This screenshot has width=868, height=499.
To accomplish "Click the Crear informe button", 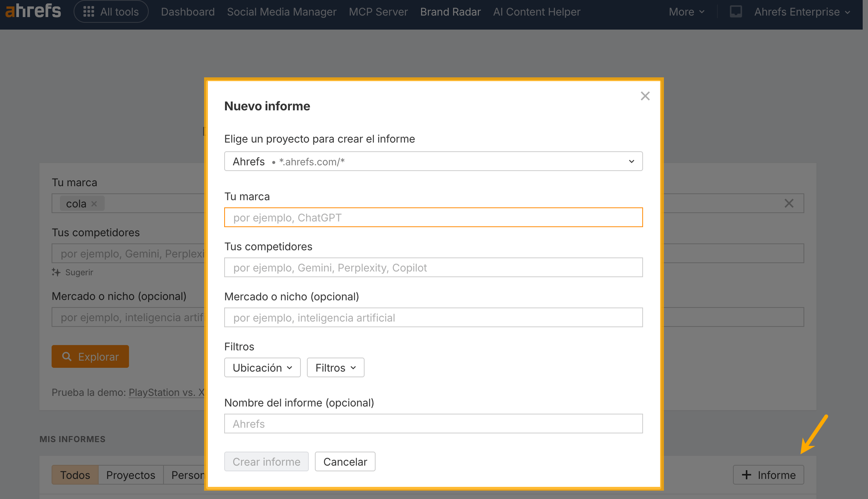I will point(266,461).
